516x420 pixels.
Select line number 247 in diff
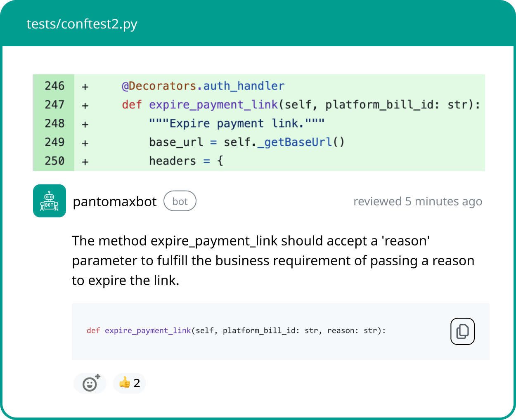[54, 105]
